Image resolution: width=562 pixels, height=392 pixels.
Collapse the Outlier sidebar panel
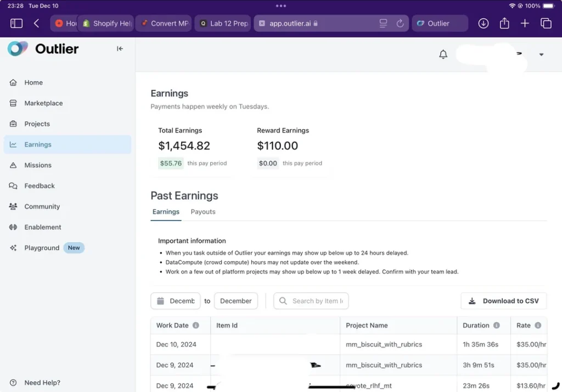[x=120, y=49]
